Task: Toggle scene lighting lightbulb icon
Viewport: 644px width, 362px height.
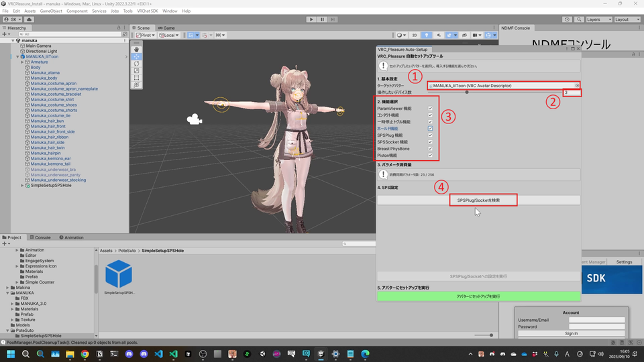Action: [427, 36]
